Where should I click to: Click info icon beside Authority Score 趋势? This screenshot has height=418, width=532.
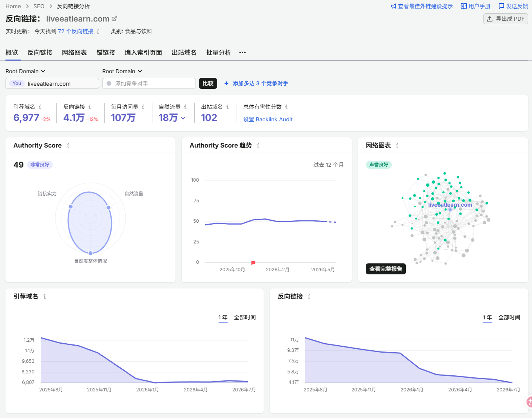click(258, 145)
